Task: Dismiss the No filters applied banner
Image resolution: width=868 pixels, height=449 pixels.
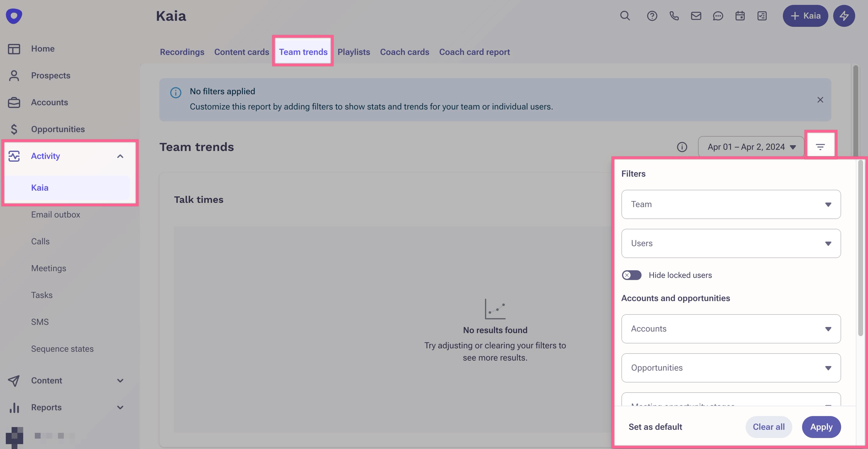Action: [x=820, y=100]
